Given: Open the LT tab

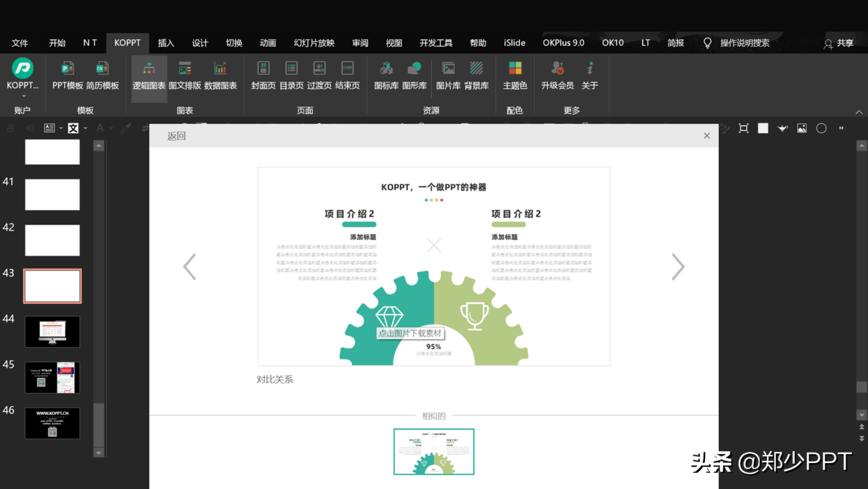Looking at the screenshot, I should point(645,43).
